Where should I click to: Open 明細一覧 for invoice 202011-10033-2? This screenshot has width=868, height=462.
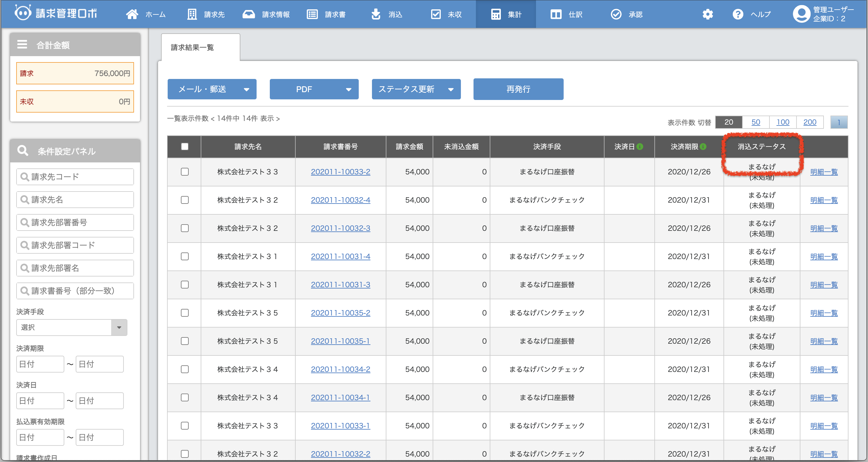(824, 172)
